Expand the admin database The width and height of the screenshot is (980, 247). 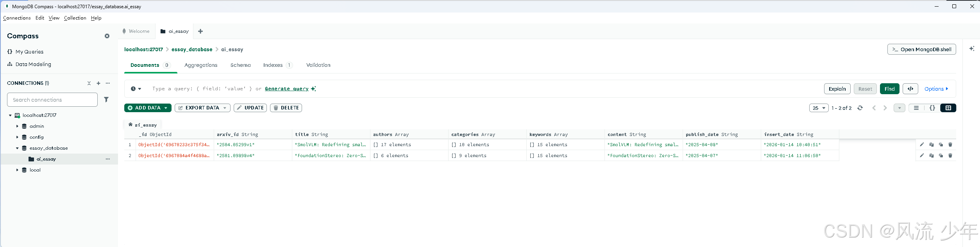[17, 126]
